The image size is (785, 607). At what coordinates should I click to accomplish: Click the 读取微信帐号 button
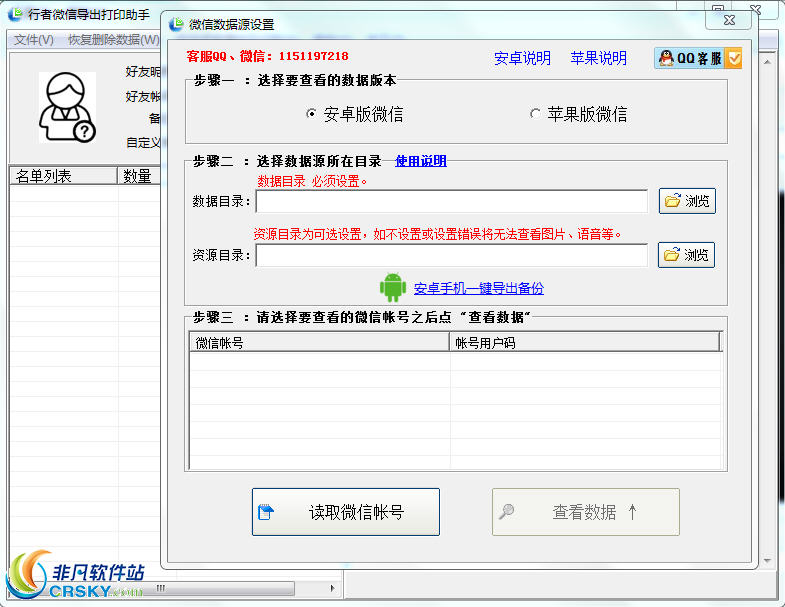[346, 512]
